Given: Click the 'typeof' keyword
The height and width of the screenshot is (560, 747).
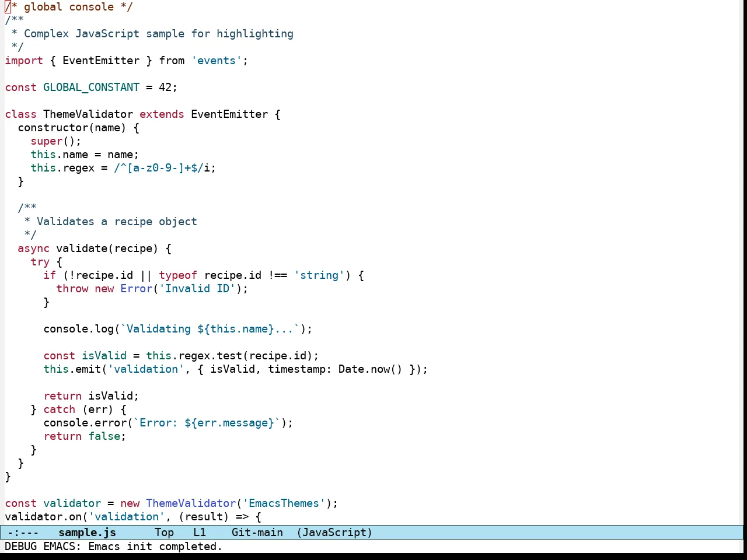Looking at the screenshot, I should point(178,275).
